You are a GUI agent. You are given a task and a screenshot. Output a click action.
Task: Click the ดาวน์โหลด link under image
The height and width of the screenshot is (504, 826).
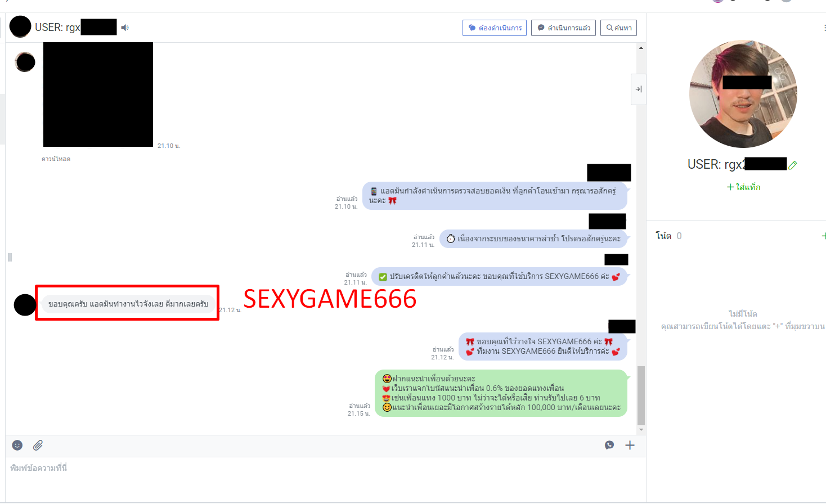pyautogui.click(x=56, y=159)
